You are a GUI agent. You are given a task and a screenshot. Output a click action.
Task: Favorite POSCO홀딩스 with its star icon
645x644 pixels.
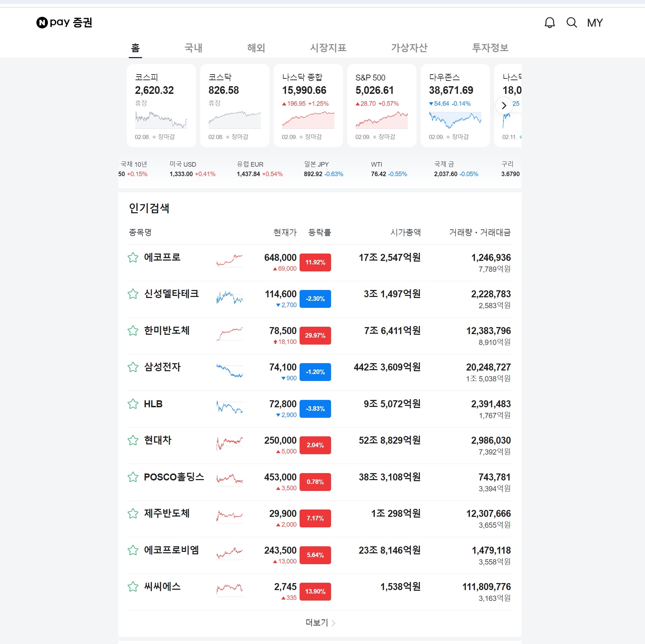pos(133,477)
